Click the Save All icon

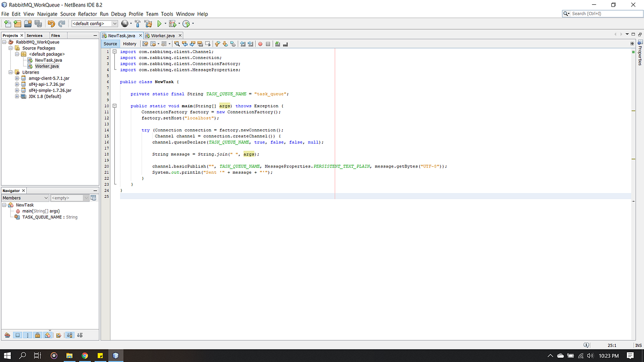(x=38, y=24)
